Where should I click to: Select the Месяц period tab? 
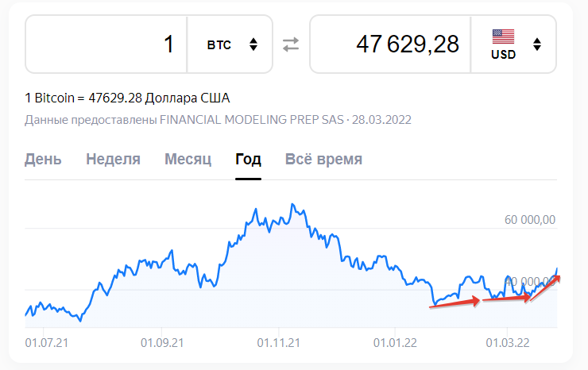coord(188,160)
